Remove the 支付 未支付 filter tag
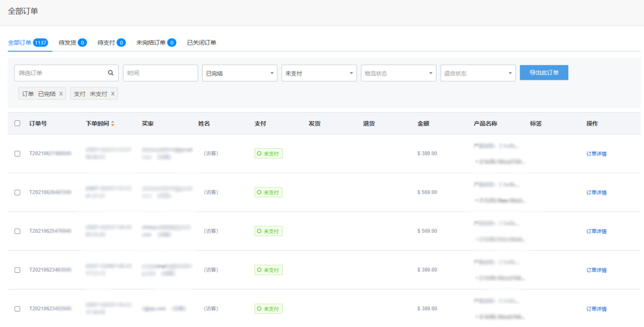Image resolution: width=644 pixels, height=327 pixels. (113, 94)
